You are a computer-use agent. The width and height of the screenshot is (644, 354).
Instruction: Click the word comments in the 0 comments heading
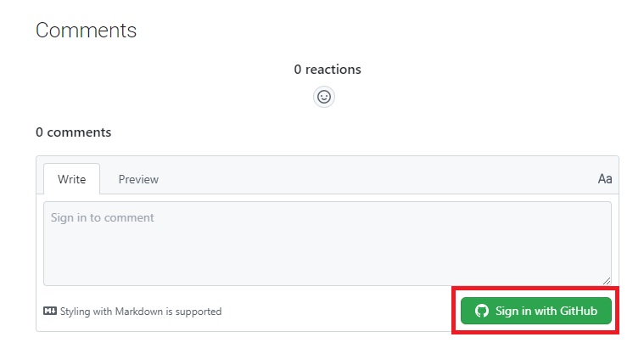pos(79,132)
